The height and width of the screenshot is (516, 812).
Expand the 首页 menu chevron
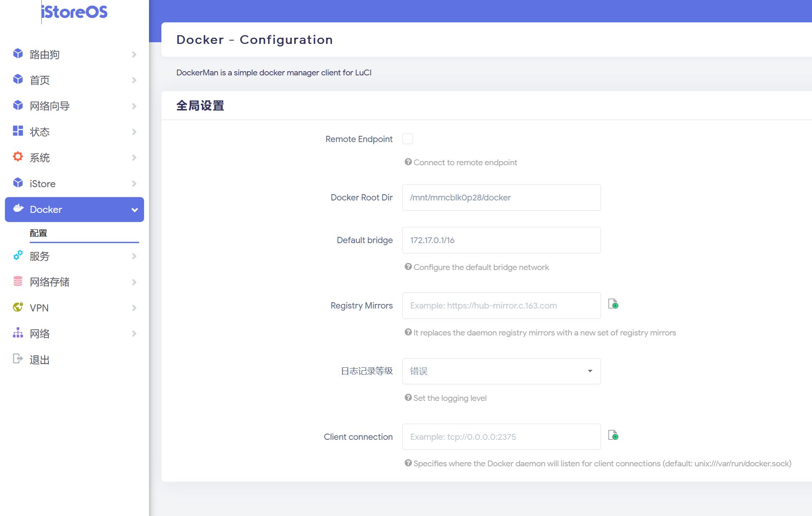(134, 80)
